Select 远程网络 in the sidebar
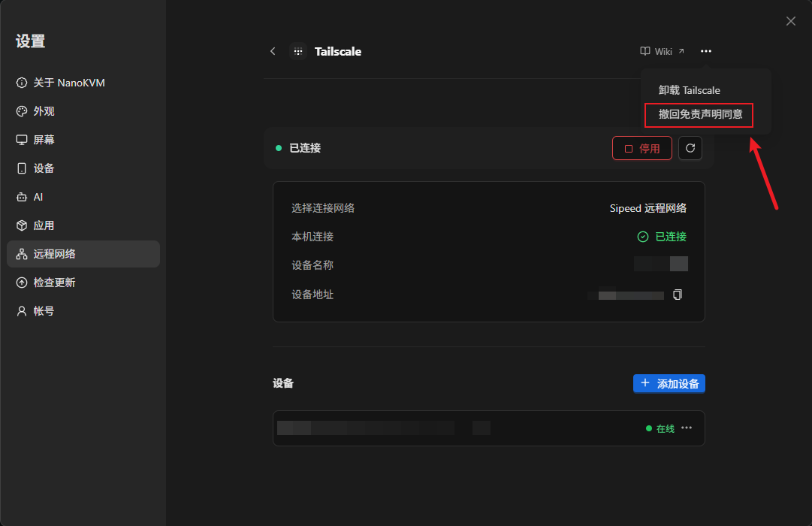The image size is (812, 526). [x=83, y=254]
